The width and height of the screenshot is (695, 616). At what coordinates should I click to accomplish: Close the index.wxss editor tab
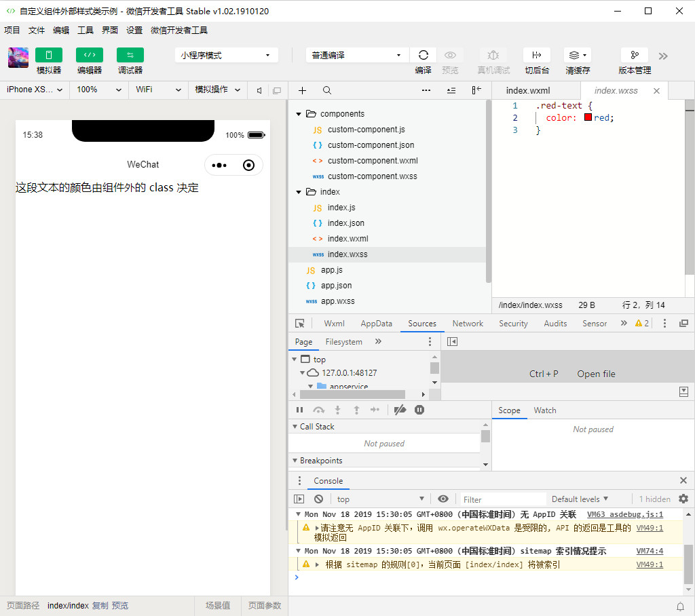point(657,91)
